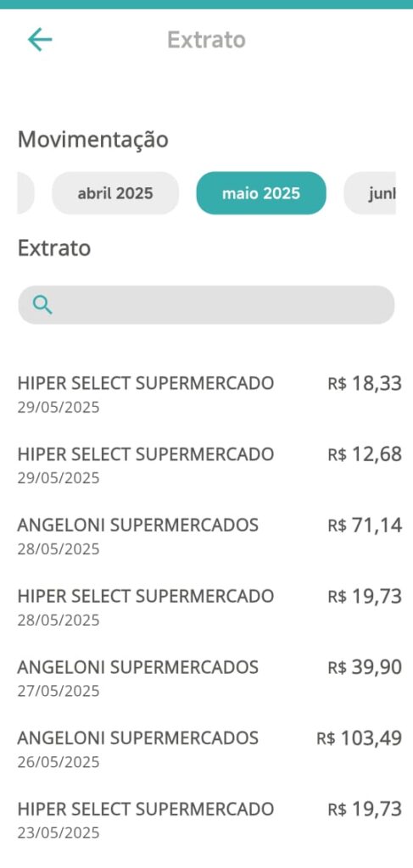Open the Hiper Select R$ 18,33 transaction
This screenshot has width=413, height=868.
pos(209,395)
